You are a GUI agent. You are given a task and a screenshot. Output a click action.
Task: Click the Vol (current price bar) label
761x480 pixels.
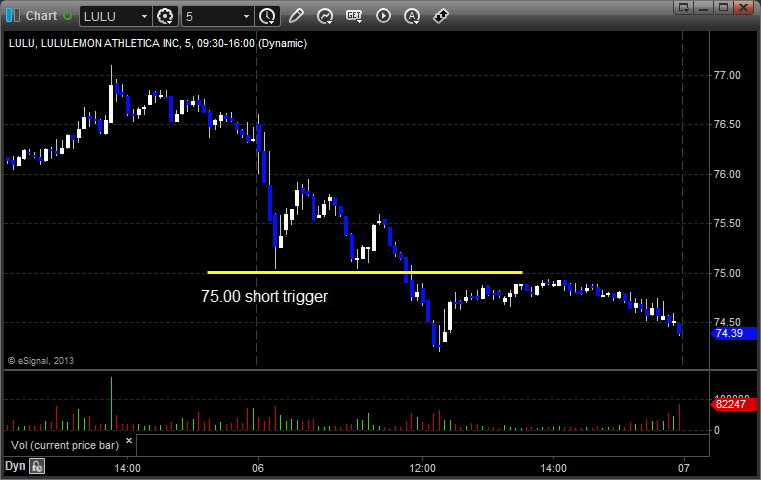tap(65, 445)
